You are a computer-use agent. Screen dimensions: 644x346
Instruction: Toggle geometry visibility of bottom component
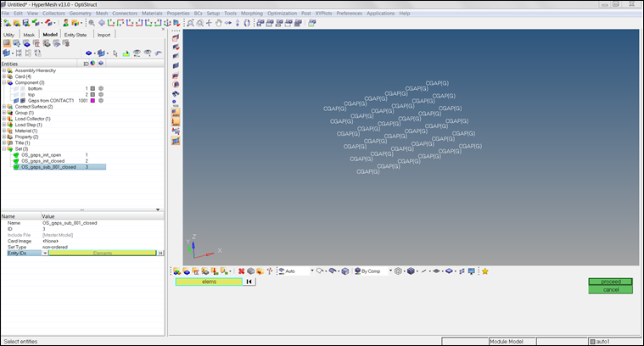coord(16,89)
